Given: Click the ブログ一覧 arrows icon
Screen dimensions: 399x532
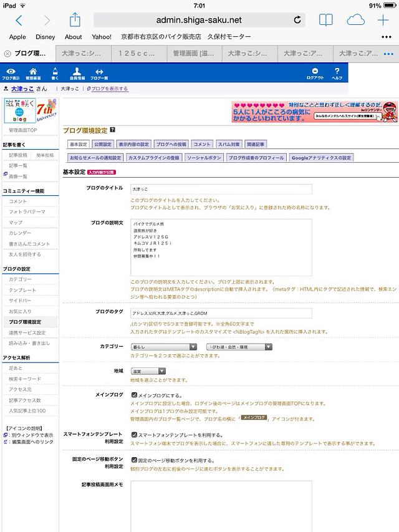Looking at the screenshot, I should coord(99,73).
